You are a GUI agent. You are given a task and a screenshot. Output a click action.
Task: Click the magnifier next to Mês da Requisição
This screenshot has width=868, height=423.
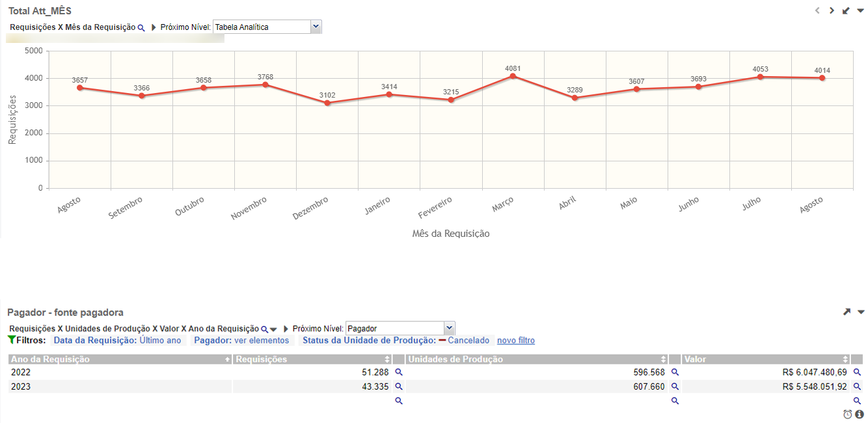point(141,28)
